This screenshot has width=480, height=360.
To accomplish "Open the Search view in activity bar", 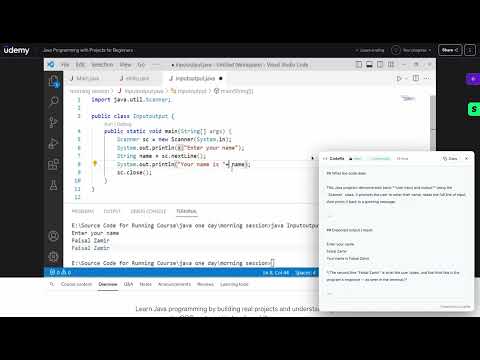I will pos(53,101).
